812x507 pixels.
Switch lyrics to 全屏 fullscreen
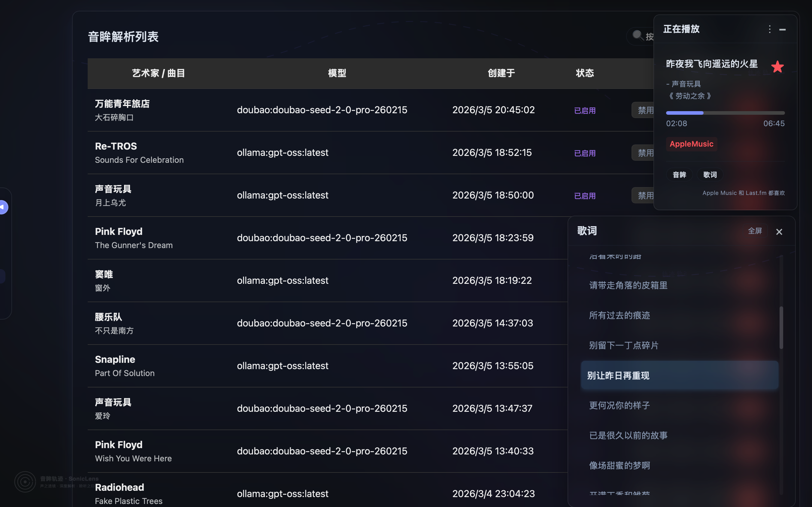pyautogui.click(x=755, y=231)
